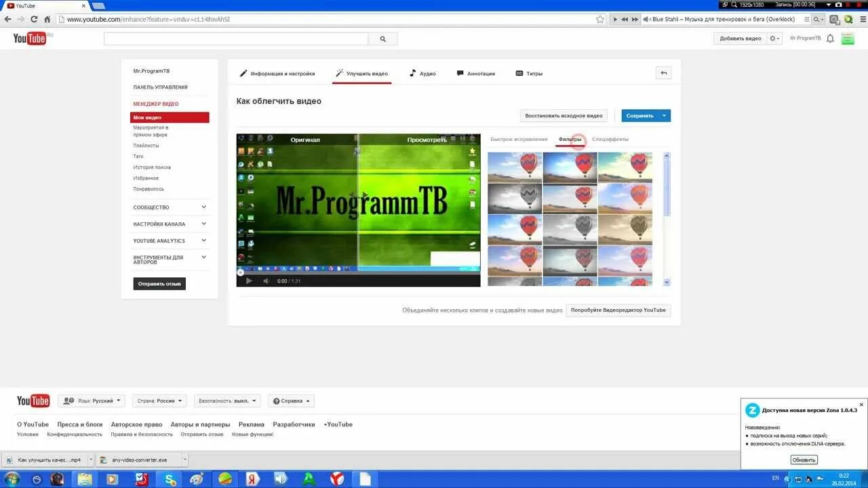Click the search magnifier button
The image size is (868, 488).
point(383,39)
